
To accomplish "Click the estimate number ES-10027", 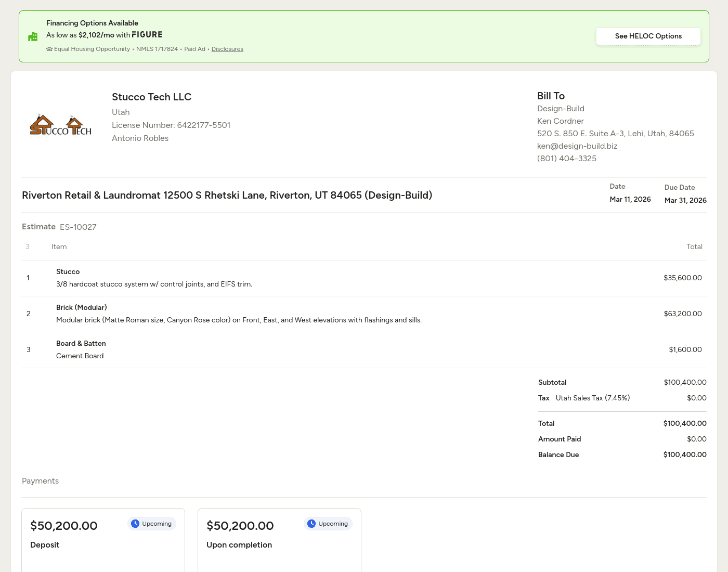I will [x=78, y=227].
